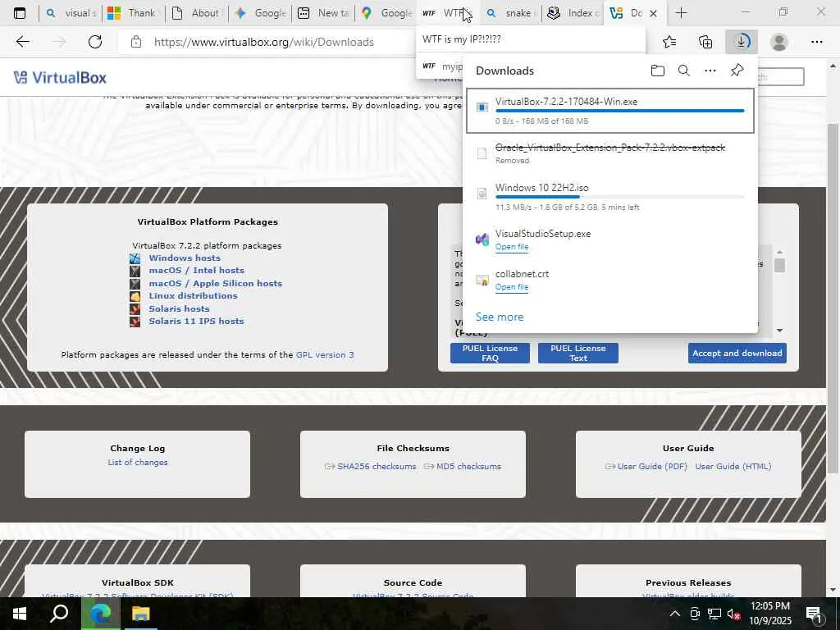The width and height of the screenshot is (840, 630).
Task: Click Solaris 11 IPS hosts link
Action: pyautogui.click(x=196, y=321)
